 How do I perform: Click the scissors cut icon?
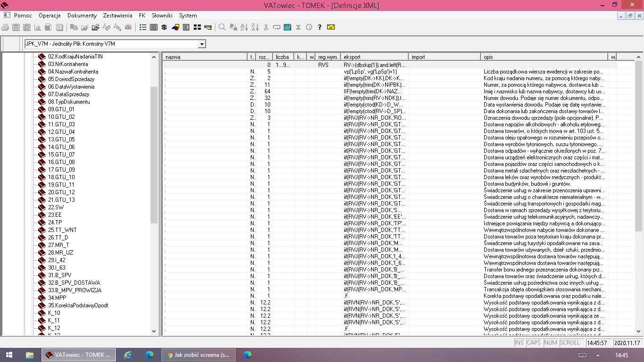266,27
